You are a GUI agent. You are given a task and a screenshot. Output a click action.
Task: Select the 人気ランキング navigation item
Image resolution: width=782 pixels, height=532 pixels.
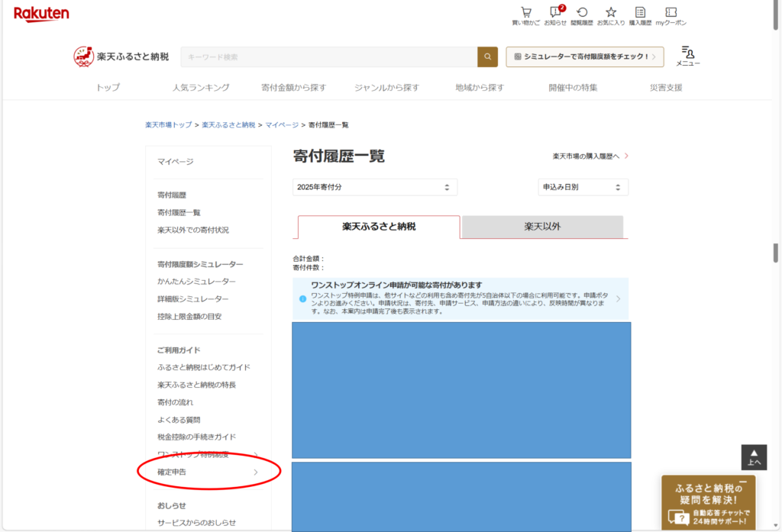click(201, 88)
